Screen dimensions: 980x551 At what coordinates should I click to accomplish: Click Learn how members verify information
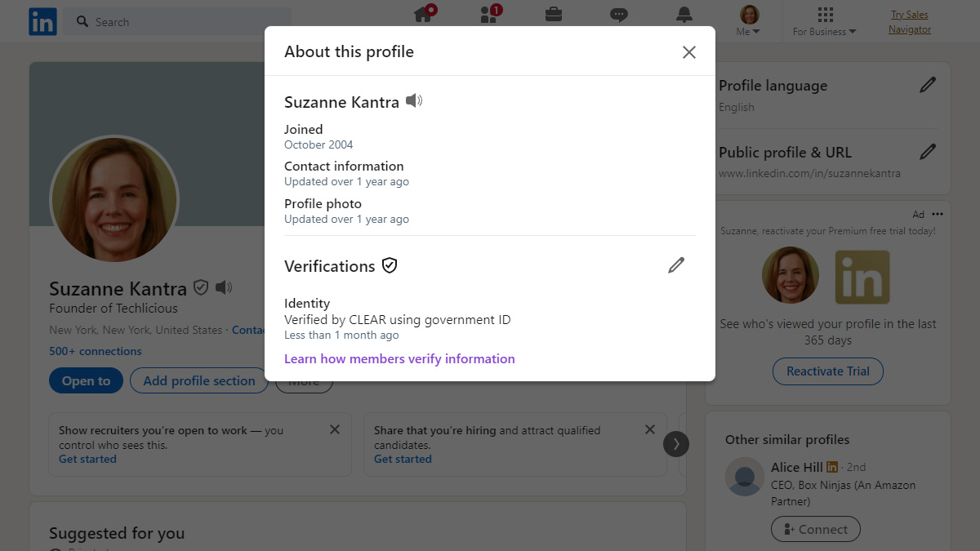click(399, 358)
